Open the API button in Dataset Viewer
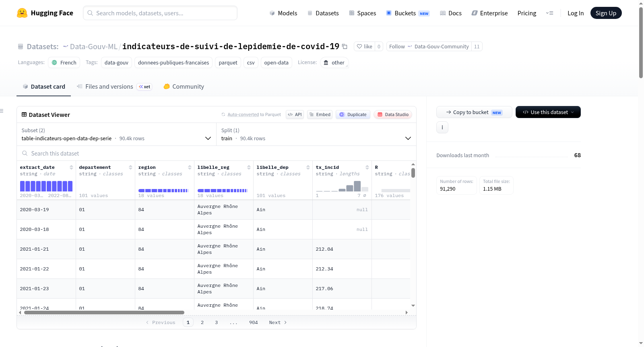This screenshot has height=347, width=644. [x=295, y=114]
